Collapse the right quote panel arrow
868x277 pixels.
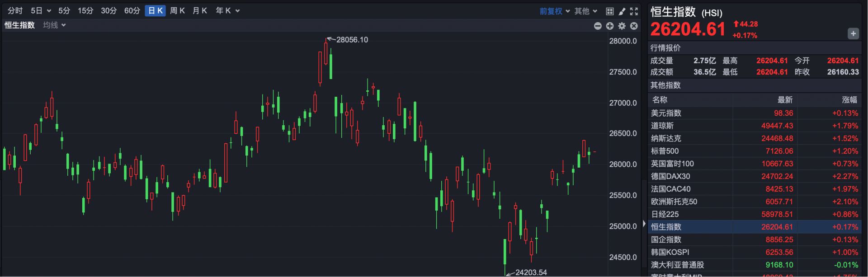pos(644,224)
